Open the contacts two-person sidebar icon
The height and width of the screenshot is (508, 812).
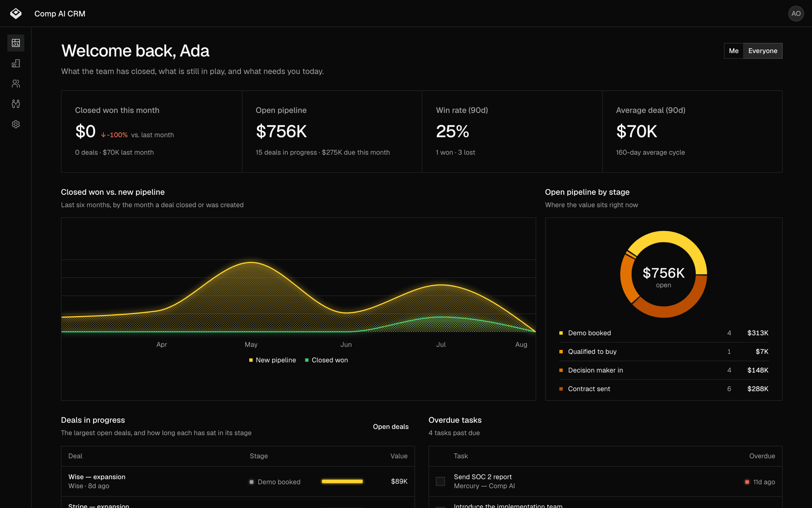point(16,84)
